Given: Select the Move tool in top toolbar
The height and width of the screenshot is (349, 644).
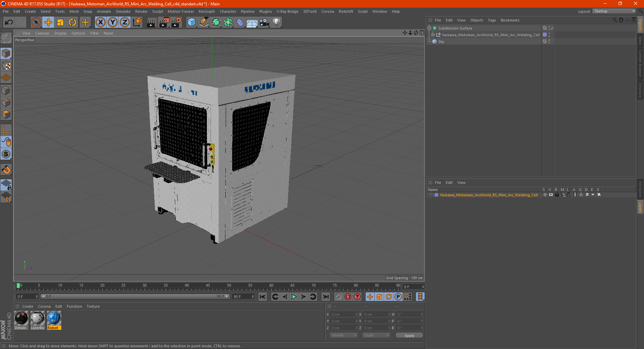Looking at the screenshot, I should [48, 22].
